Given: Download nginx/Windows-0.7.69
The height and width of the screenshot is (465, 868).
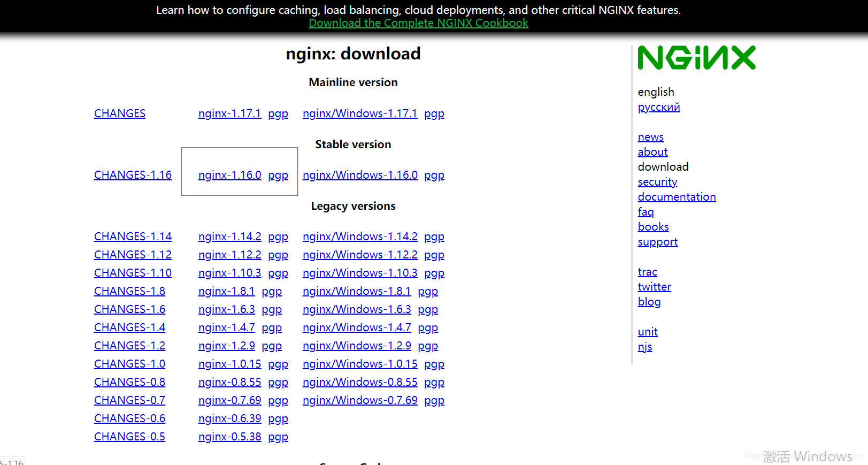Looking at the screenshot, I should 360,400.
